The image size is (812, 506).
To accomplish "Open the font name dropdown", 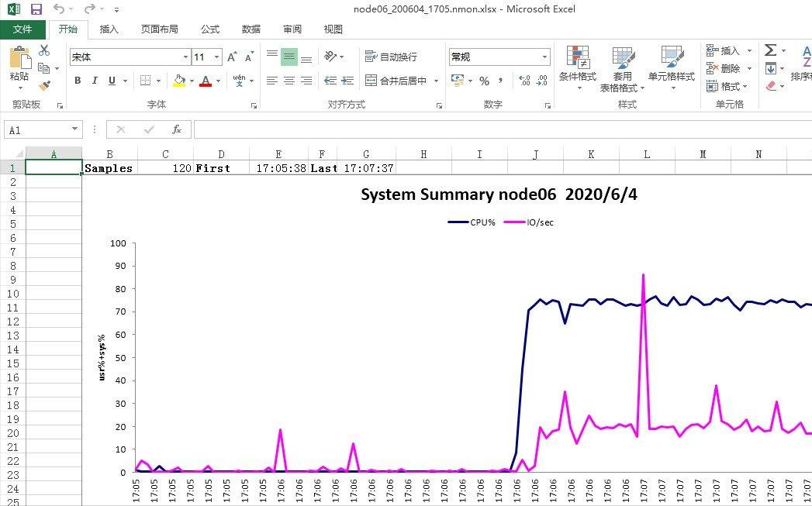I will (x=185, y=57).
